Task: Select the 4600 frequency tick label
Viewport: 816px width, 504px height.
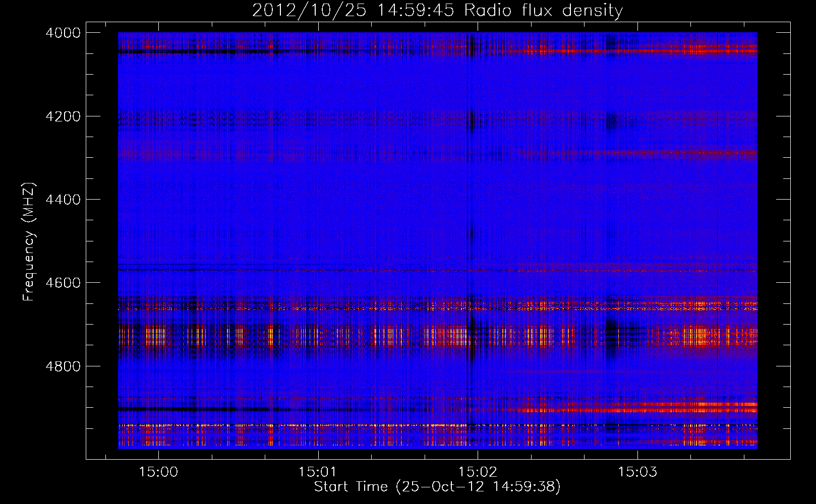Action: click(x=63, y=283)
